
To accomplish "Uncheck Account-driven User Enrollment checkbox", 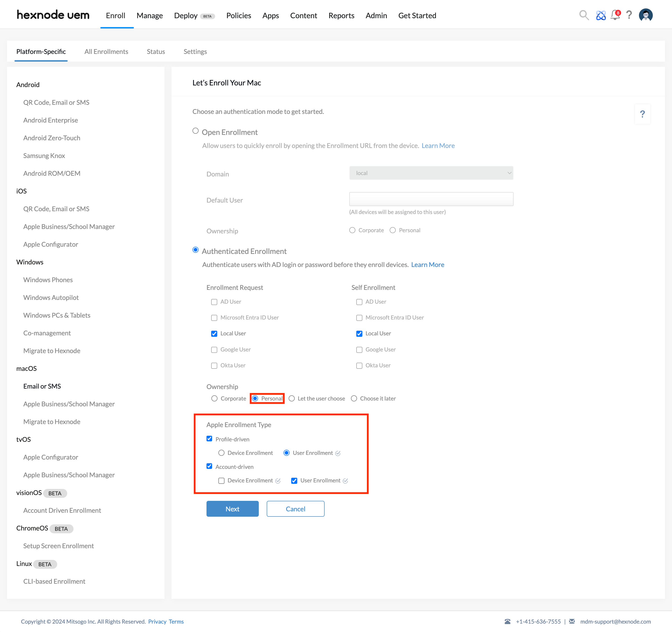I will (294, 481).
